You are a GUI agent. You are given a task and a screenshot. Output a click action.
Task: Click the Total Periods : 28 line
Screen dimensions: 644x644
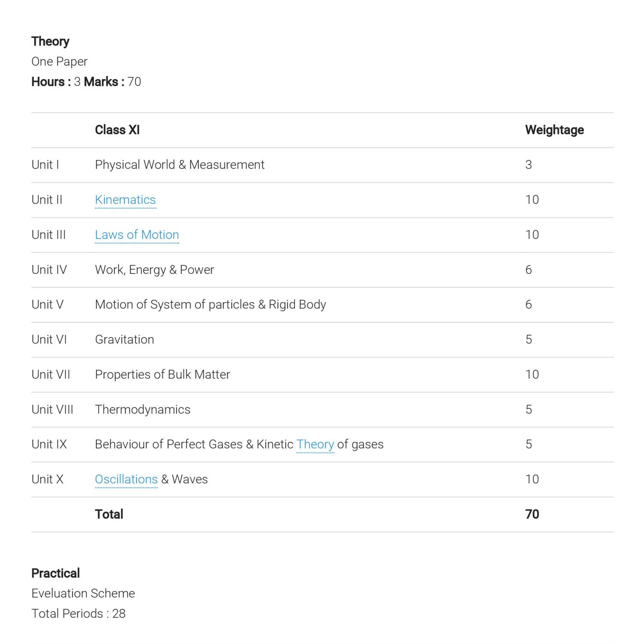(x=78, y=614)
